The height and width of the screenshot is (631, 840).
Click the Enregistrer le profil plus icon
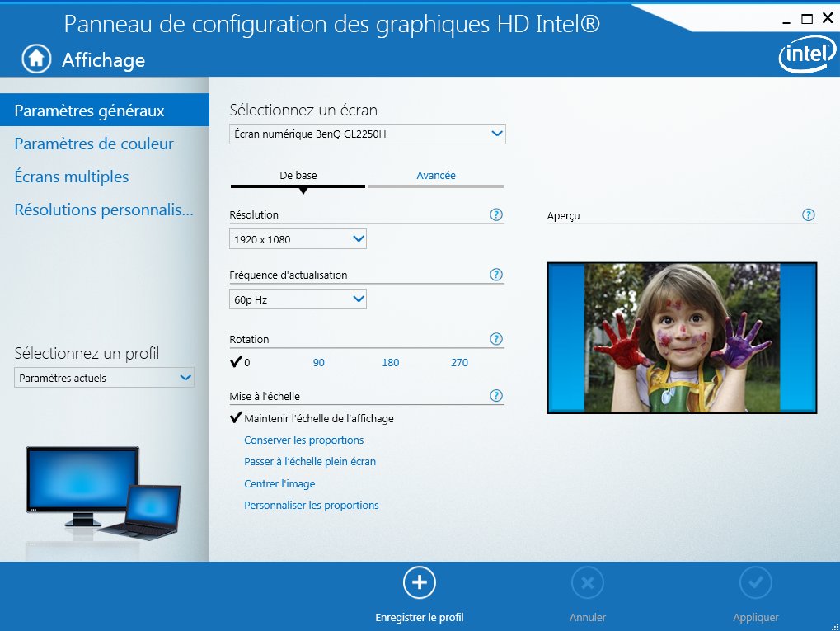[420, 582]
